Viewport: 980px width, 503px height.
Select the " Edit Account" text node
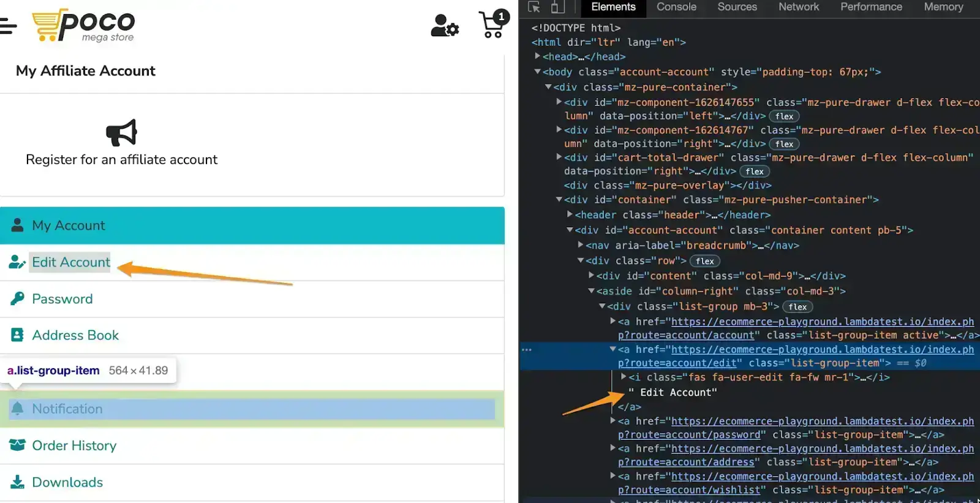pyautogui.click(x=673, y=392)
